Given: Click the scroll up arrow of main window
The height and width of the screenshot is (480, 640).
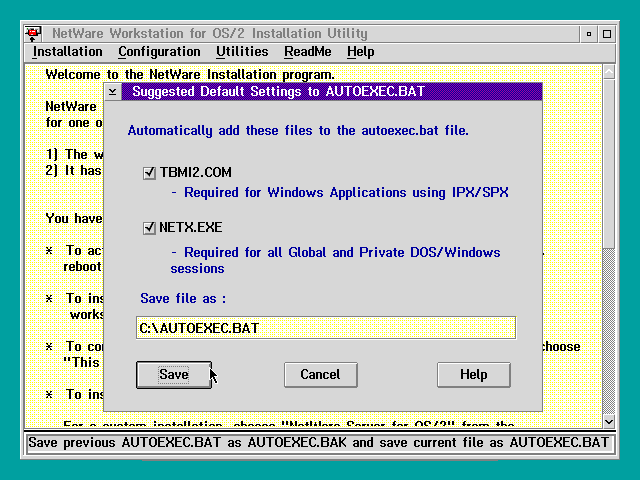Looking at the screenshot, I should pos(609,72).
